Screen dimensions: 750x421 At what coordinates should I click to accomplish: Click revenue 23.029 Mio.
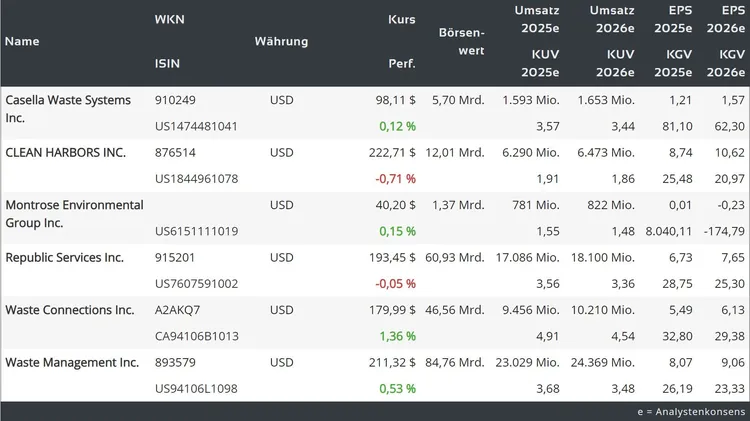(528, 363)
